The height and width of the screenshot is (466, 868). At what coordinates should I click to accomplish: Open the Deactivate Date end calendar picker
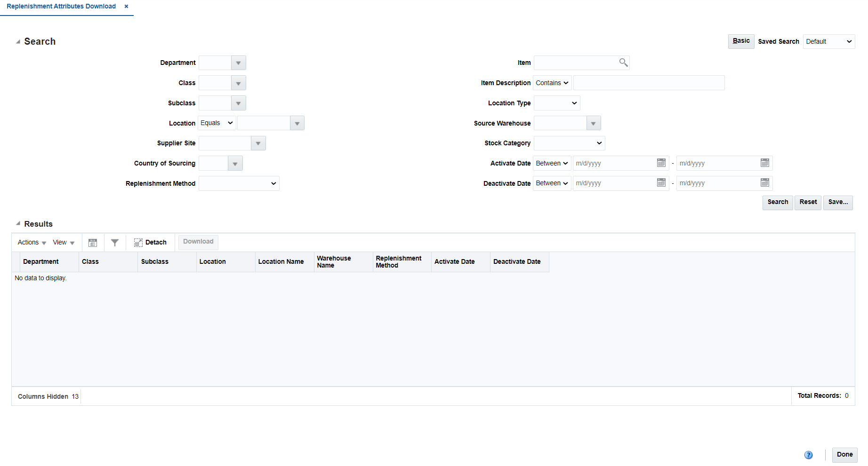(x=764, y=183)
